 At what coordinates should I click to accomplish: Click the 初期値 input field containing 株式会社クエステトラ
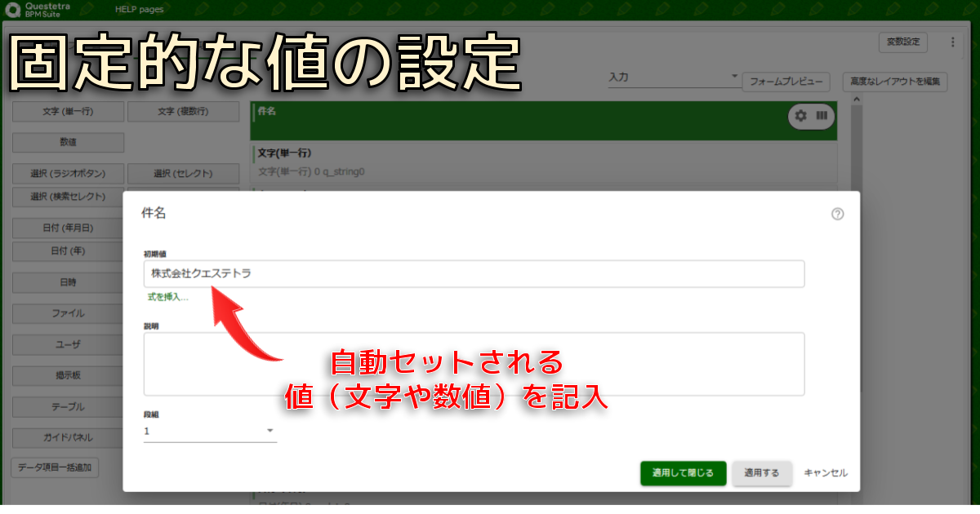tap(474, 274)
